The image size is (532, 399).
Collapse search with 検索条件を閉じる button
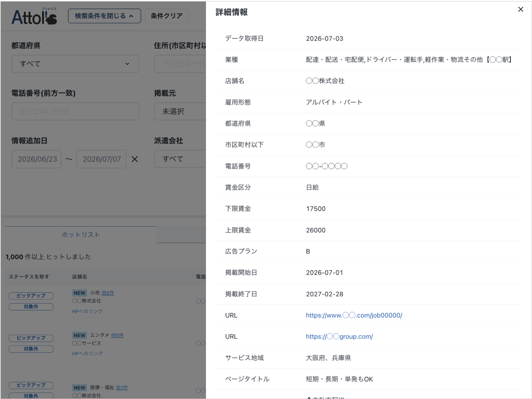coord(104,16)
